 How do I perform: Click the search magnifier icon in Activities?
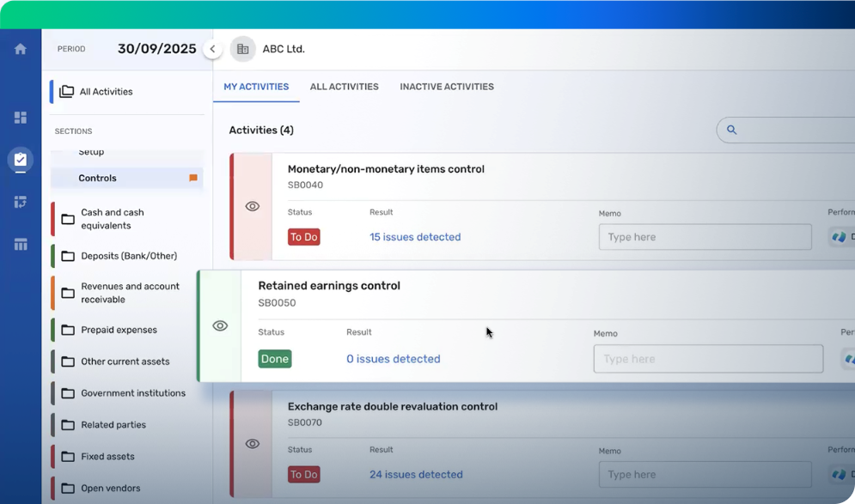732,130
